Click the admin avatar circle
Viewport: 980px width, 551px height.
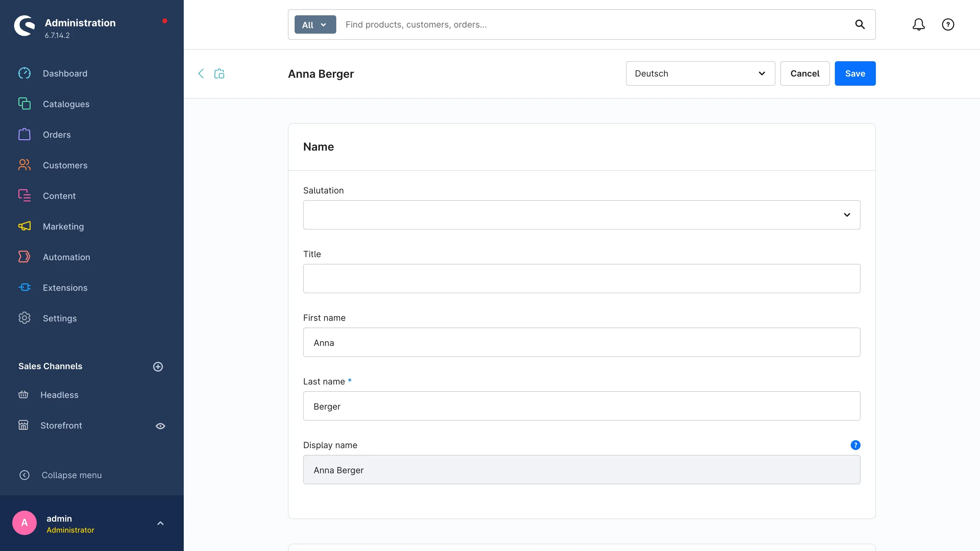pos(24,523)
